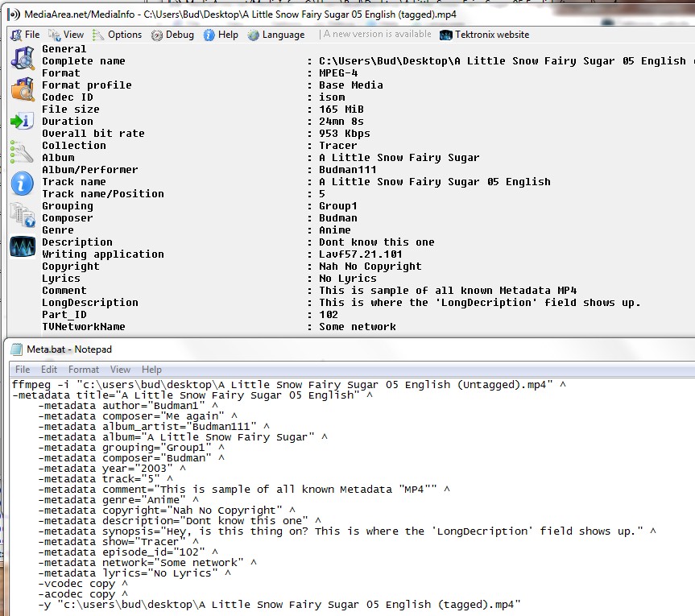695x616 pixels.
Task: Click the 'TVNetworkName' row label
Action: click(x=83, y=327)
